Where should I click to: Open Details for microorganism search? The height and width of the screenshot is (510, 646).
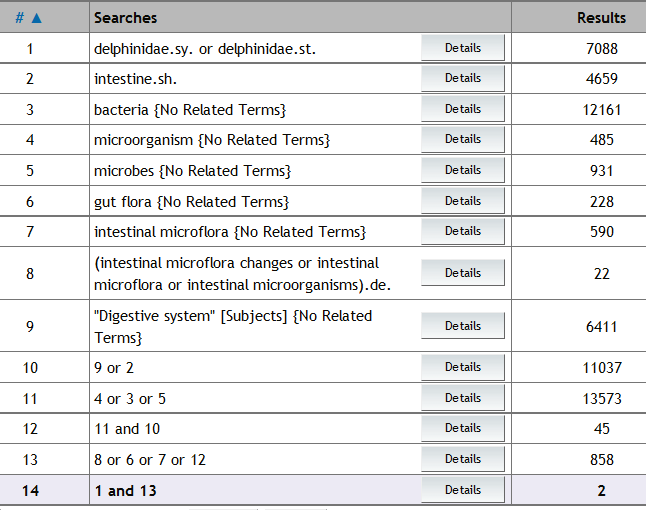tap(463, 139)
